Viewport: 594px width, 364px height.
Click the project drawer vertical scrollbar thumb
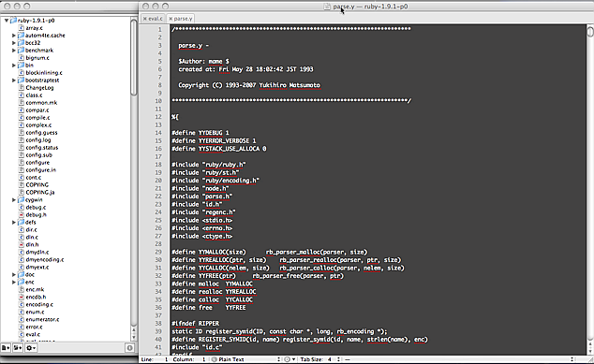click(134, 57)
